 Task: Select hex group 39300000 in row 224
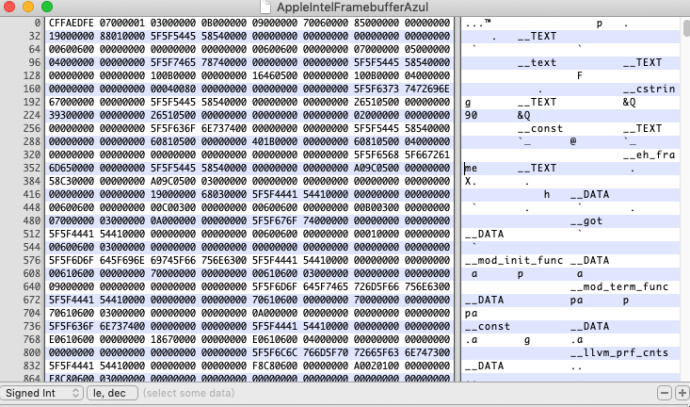(71, 115)
